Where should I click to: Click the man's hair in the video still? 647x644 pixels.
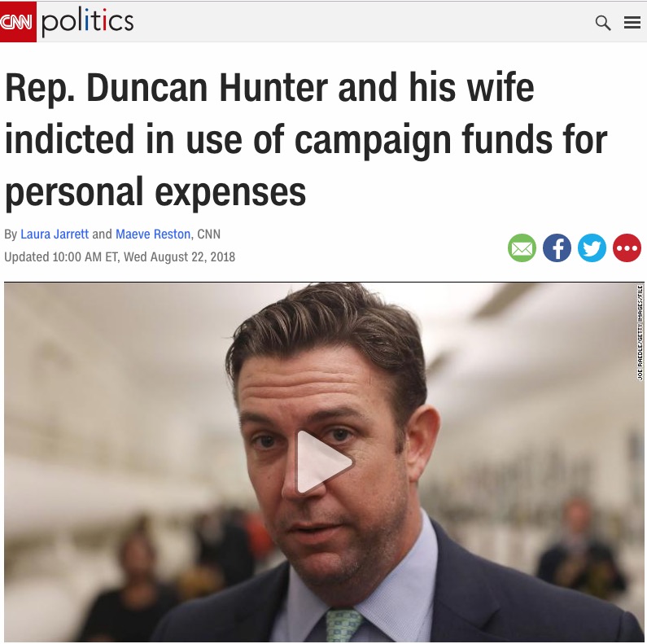pyautogui.click(x=327, y=326)
